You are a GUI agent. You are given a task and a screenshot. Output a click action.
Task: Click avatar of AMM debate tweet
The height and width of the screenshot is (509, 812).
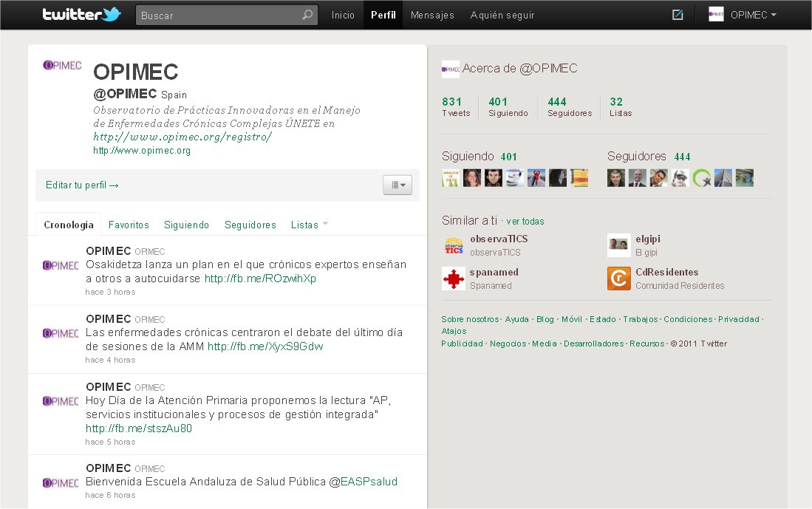coord(61,333)
